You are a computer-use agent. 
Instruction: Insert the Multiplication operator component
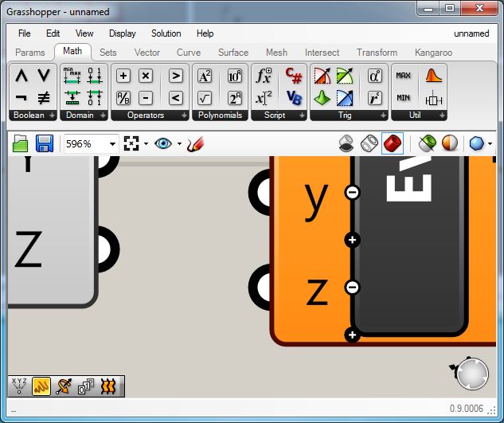[x=146, y=76]
